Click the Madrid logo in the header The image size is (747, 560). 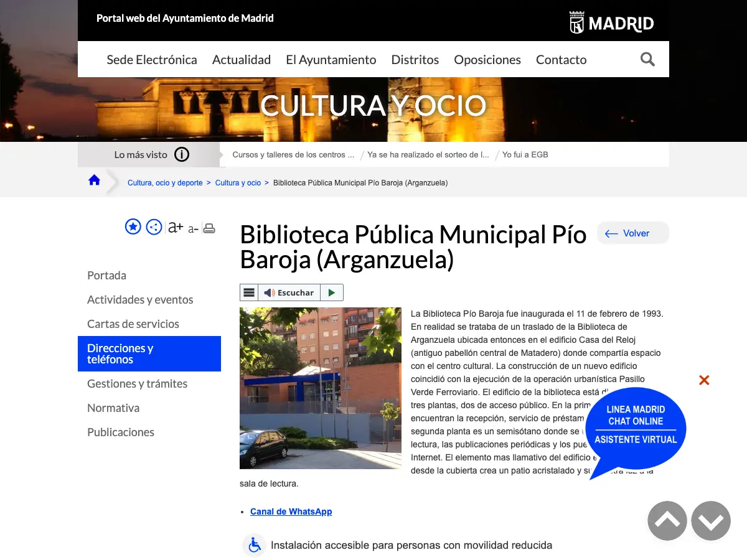click(x=611, y=23)
